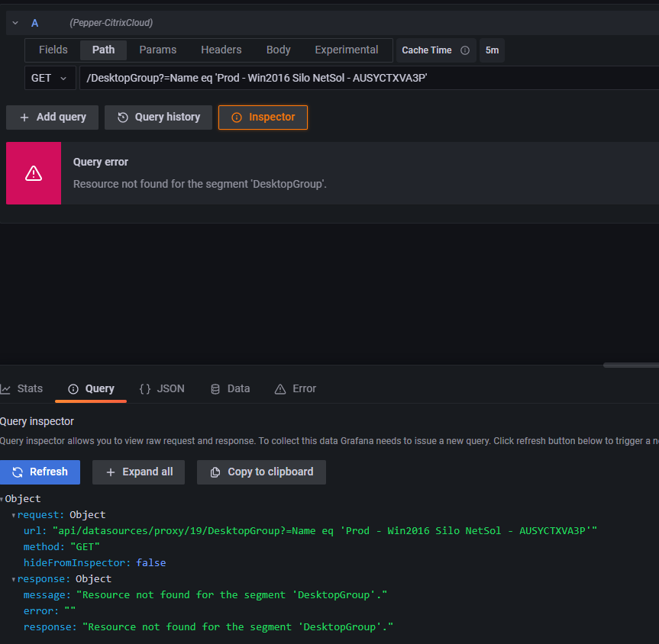This screenshot has width=659, height=644.
Task: Switch to the Headers tab
Action: 221,50
